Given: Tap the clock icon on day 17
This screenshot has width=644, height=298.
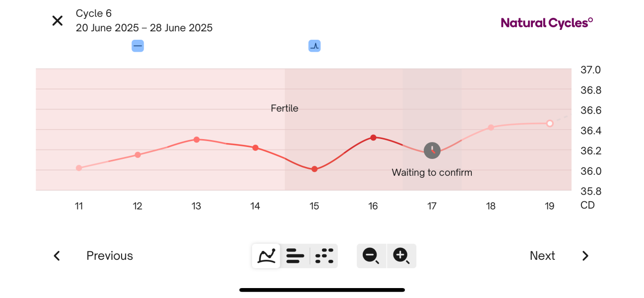Looking at the screenshot, I should click(432, 150).
